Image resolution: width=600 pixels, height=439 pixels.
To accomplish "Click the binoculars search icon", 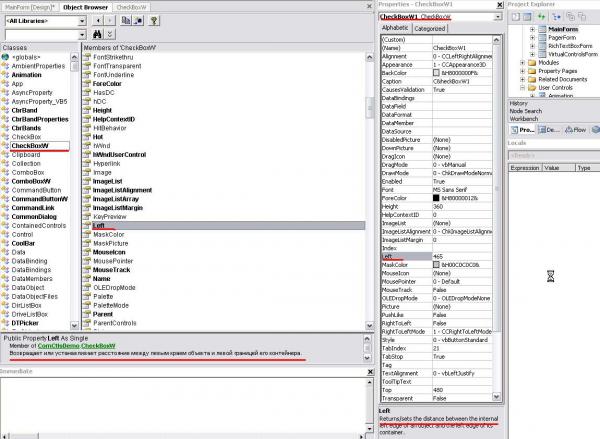I will pyautogui.click(x=97, y=34).
